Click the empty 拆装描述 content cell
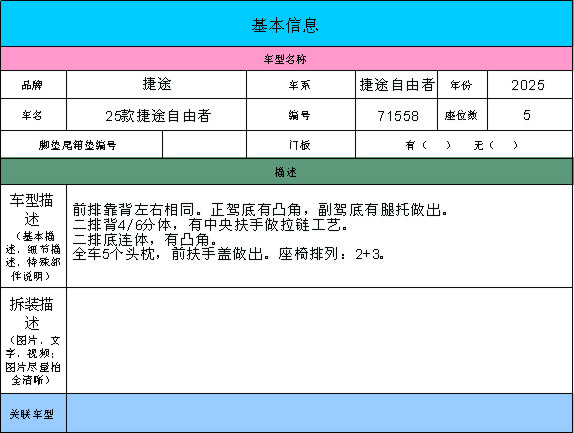Image resolution: width=574 pixels, height=433 pixels. pos(319,340)
